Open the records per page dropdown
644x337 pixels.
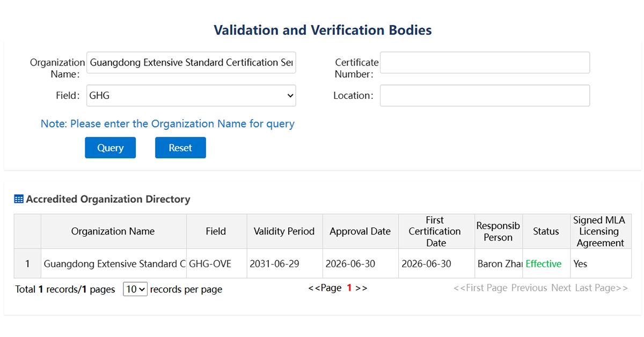coord(135,289)
